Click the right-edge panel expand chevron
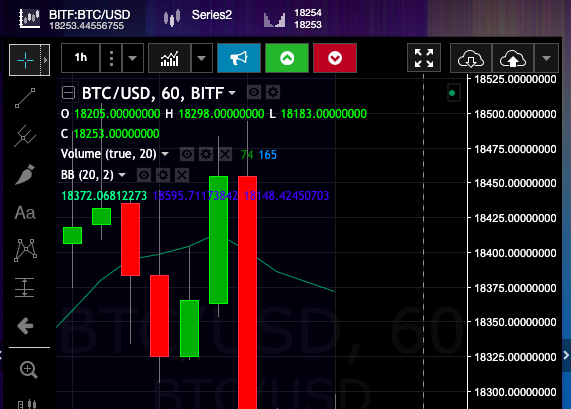This screenshot has width=571, height=409. 566,355
